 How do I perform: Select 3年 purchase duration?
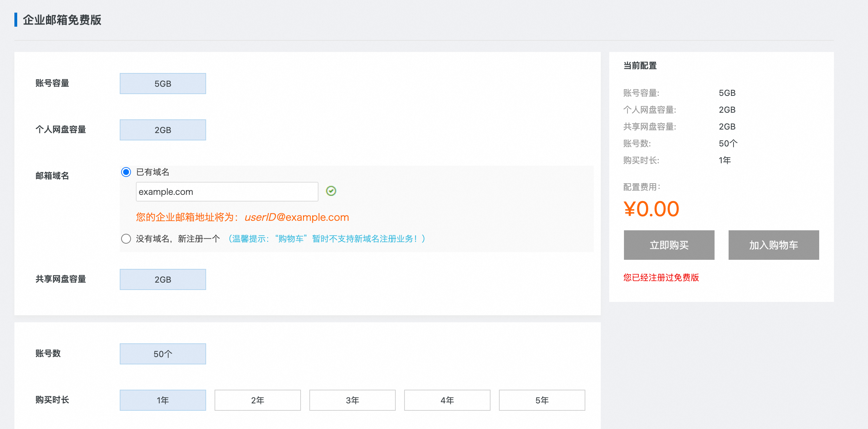(x=352, y=400)
